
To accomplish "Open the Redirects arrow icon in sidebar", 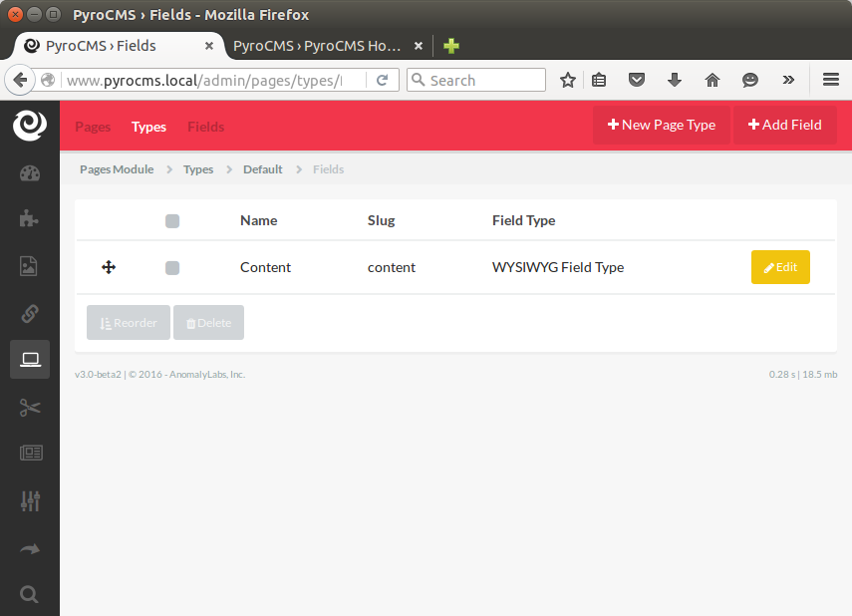I will [30, 549].
